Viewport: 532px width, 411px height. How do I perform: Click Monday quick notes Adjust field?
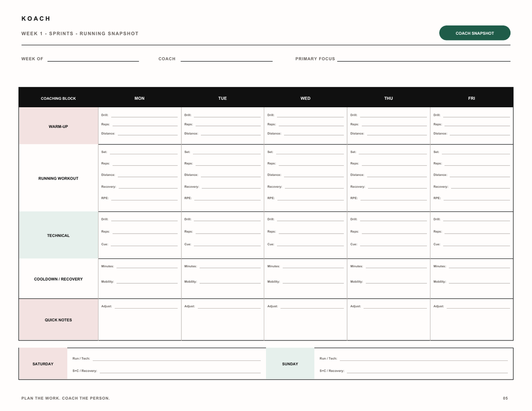(x=146, y=306)
